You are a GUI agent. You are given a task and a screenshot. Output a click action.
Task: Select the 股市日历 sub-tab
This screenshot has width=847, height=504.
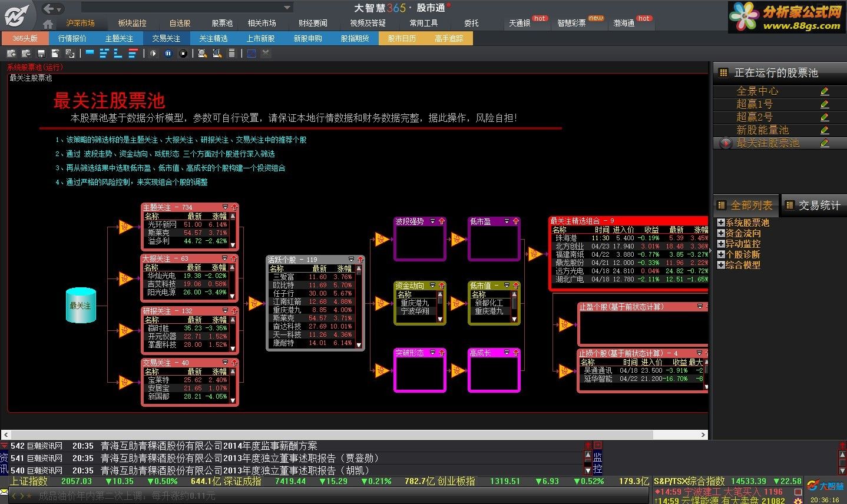coord(402,38)
